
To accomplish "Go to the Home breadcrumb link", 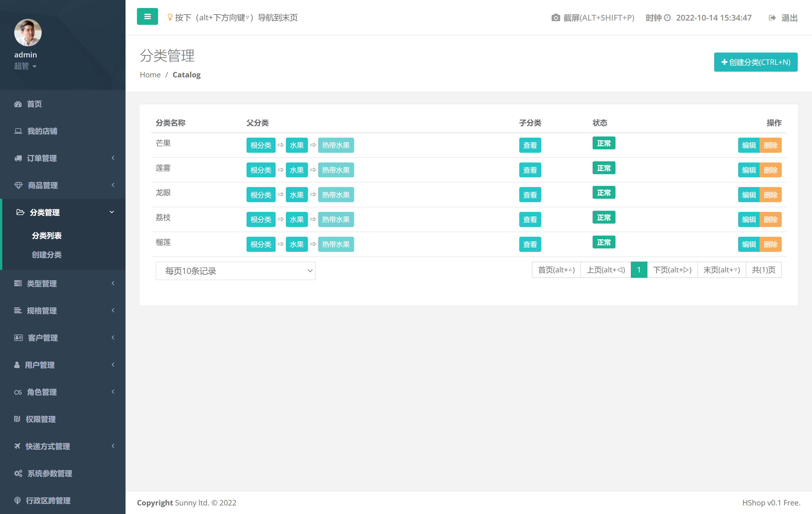I will click(150, 75).
